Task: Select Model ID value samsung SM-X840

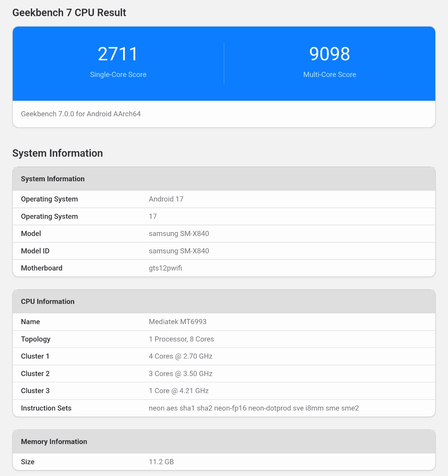Action: (179, 251)
